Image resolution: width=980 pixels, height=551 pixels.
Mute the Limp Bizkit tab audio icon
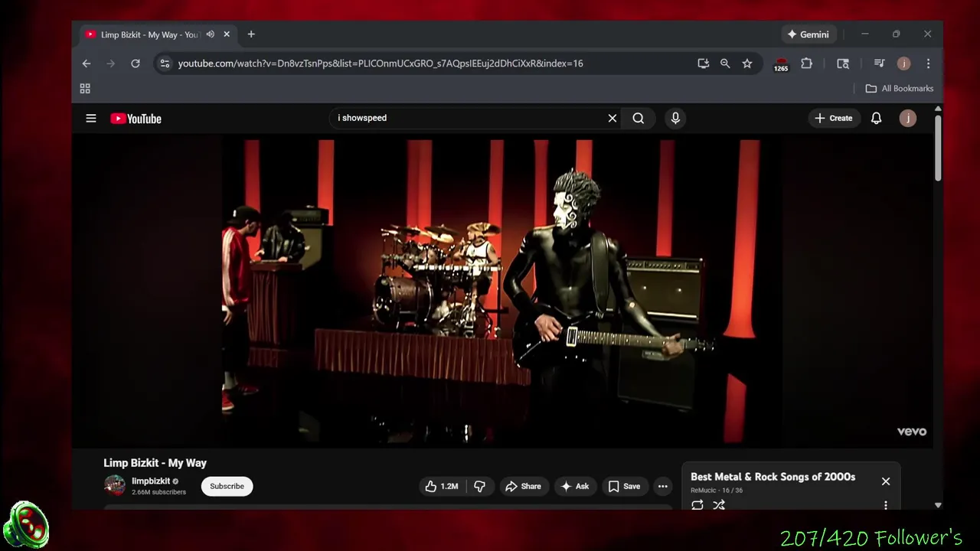[x=211, y=34]
